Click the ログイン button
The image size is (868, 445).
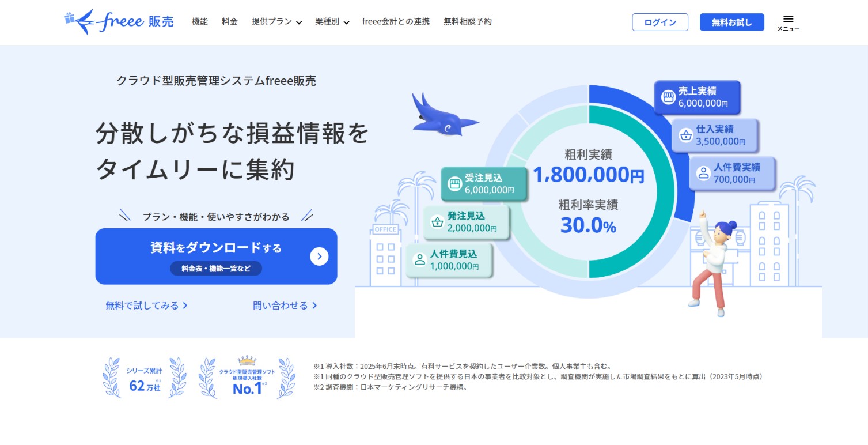tap(660, 22)
